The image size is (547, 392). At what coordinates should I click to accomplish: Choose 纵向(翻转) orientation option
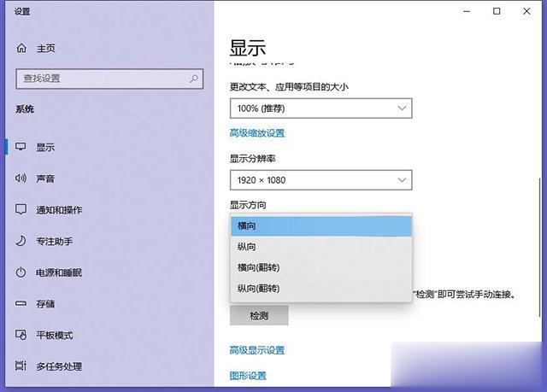321,289
